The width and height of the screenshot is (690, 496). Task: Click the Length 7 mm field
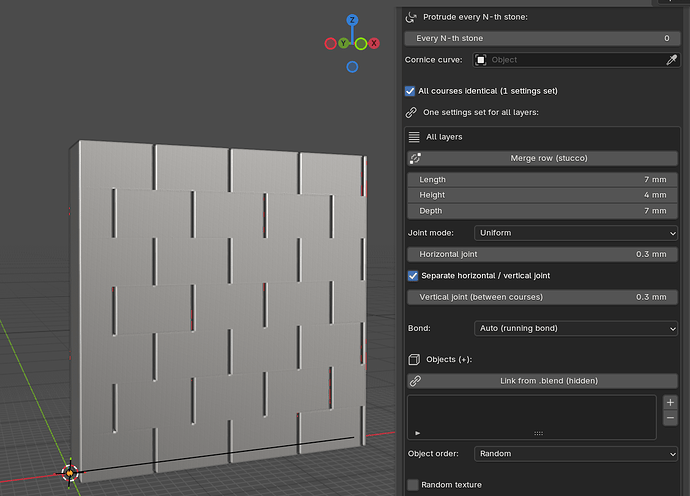(x=543, y=180)
